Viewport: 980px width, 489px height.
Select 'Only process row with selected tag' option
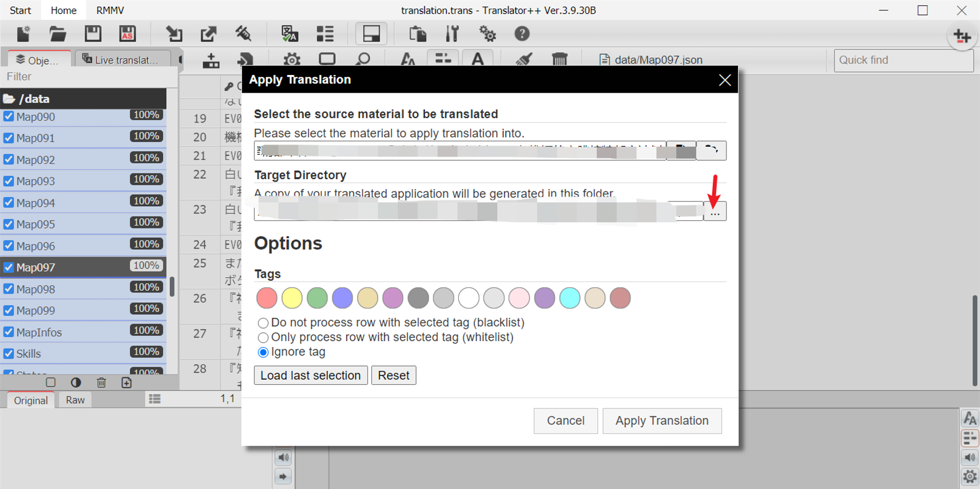pyautogui.click(x=263, y=338)
